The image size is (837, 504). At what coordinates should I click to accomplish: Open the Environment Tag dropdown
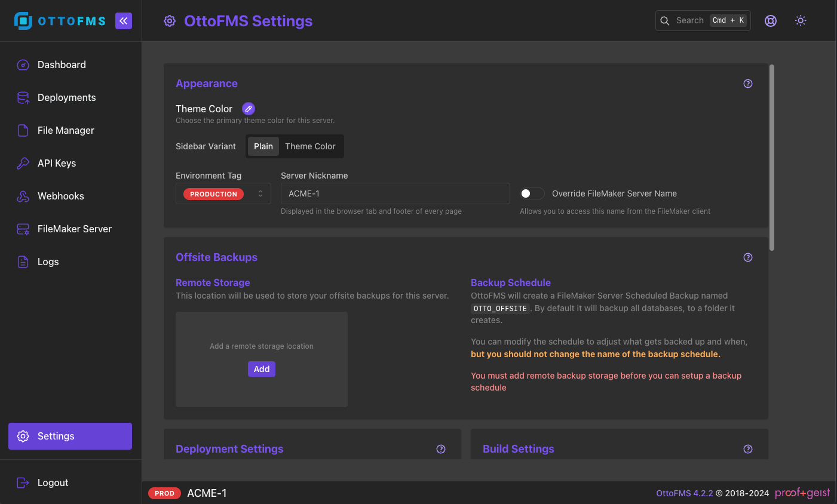pyautogui.click(x=223, y=193)
